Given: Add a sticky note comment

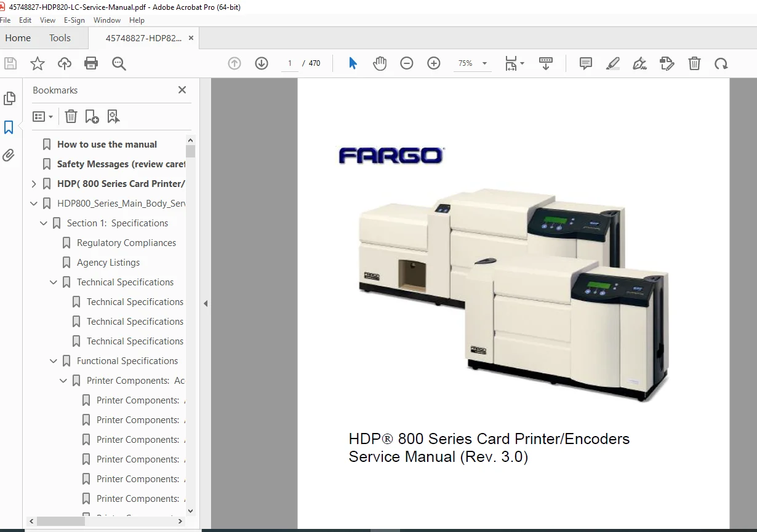Looking at the screenshot, I should coord(586,63).
